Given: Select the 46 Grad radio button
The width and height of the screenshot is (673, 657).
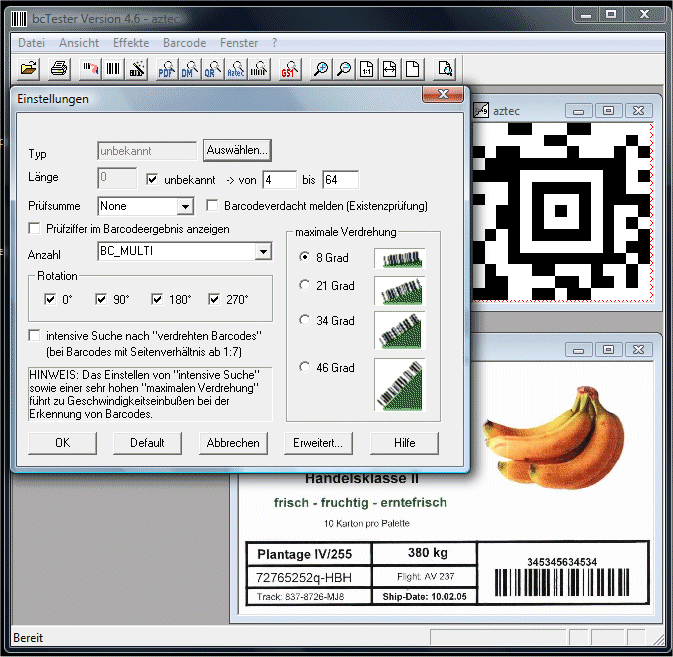Looking at the screenshot, I should [304, 367].
